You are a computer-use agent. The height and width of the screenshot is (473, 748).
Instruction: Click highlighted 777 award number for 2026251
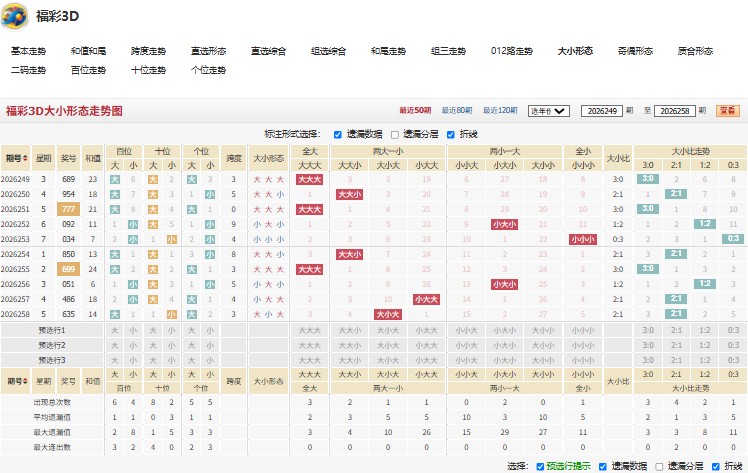[68, 209]
